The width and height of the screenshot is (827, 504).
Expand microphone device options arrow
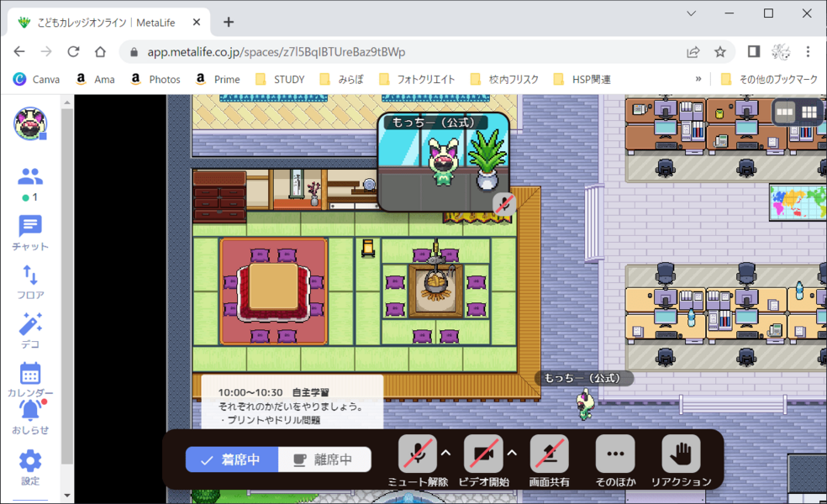[446, 453]
